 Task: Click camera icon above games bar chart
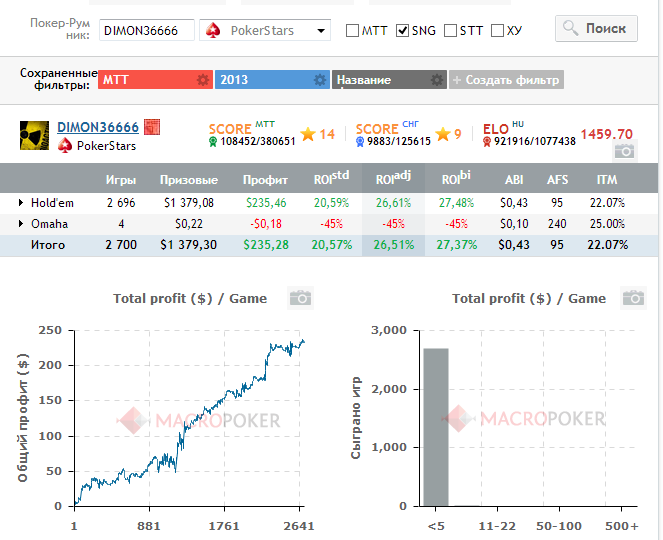tap(632, 298)
